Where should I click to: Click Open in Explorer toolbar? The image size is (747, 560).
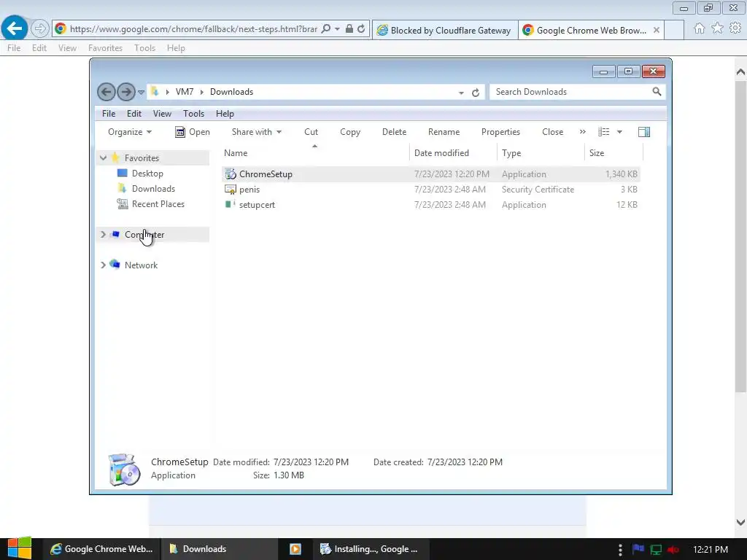(x=193, y=132)
